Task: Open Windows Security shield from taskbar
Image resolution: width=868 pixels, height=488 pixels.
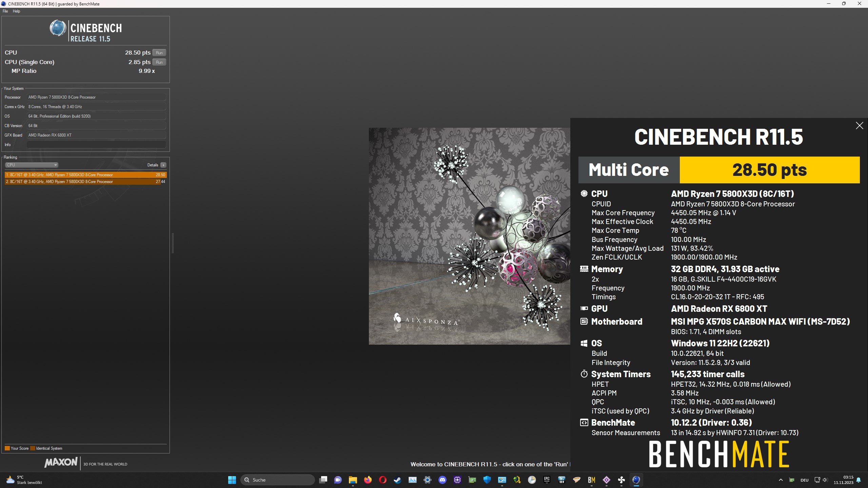Action: [x=487, y=480]
